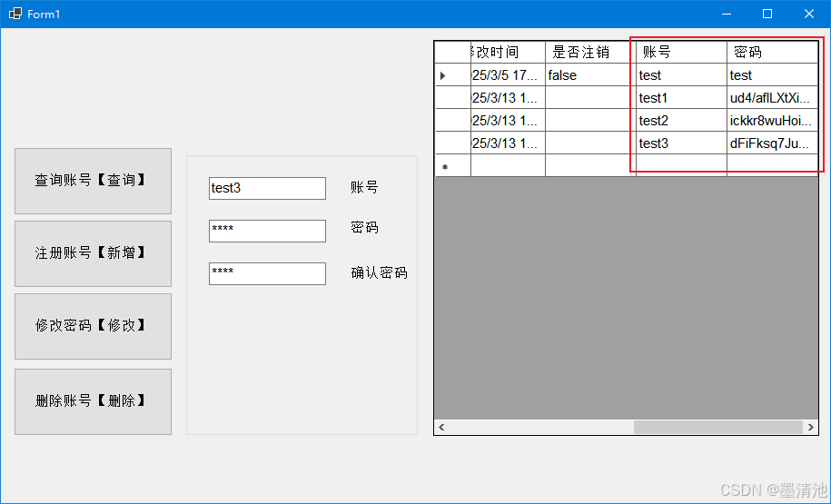
Task: Minimize the Form1 window
Action: 727,14
